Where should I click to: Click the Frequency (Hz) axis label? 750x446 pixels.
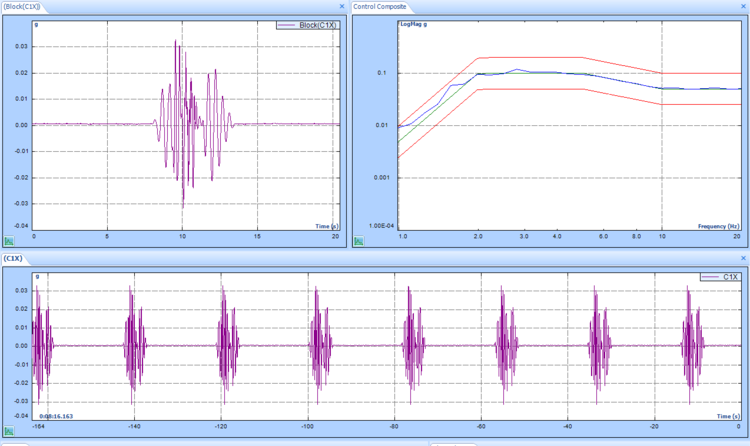click(717, 226)
